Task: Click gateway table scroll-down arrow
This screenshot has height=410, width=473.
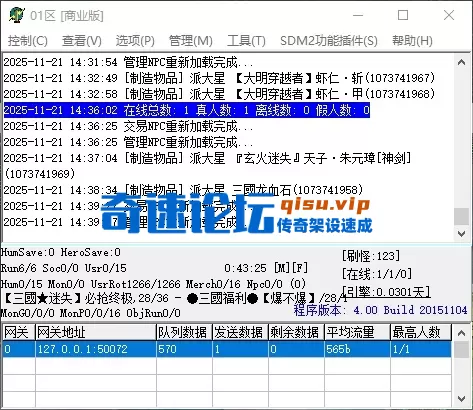Action: pyautogui.click(x=462, y=399)
